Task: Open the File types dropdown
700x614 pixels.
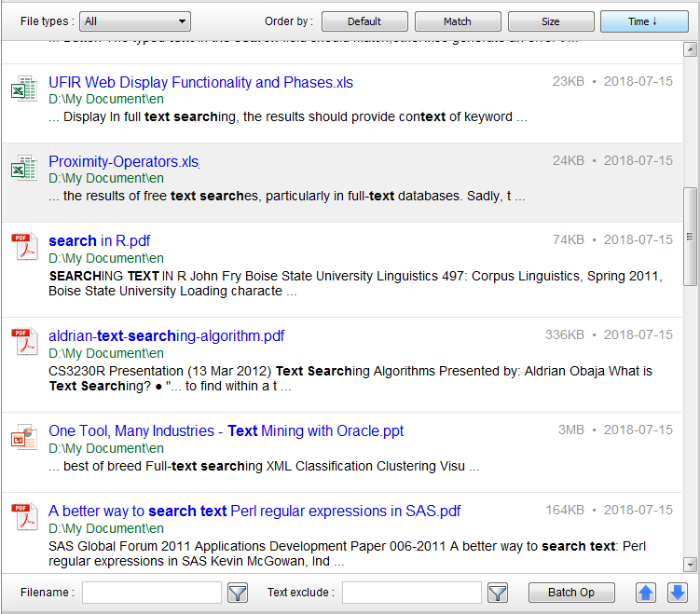Action: point(135,21)
